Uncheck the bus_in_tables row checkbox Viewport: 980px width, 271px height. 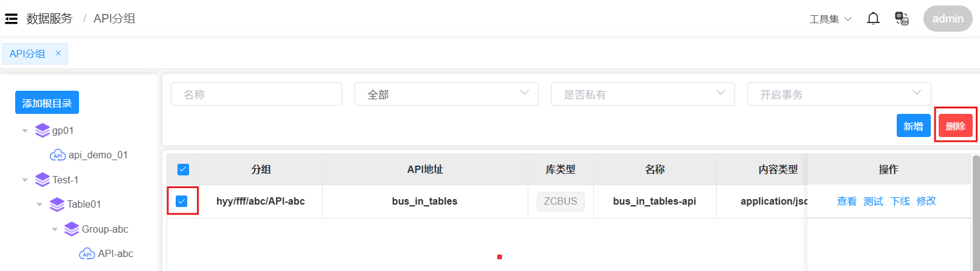point(182,201)
